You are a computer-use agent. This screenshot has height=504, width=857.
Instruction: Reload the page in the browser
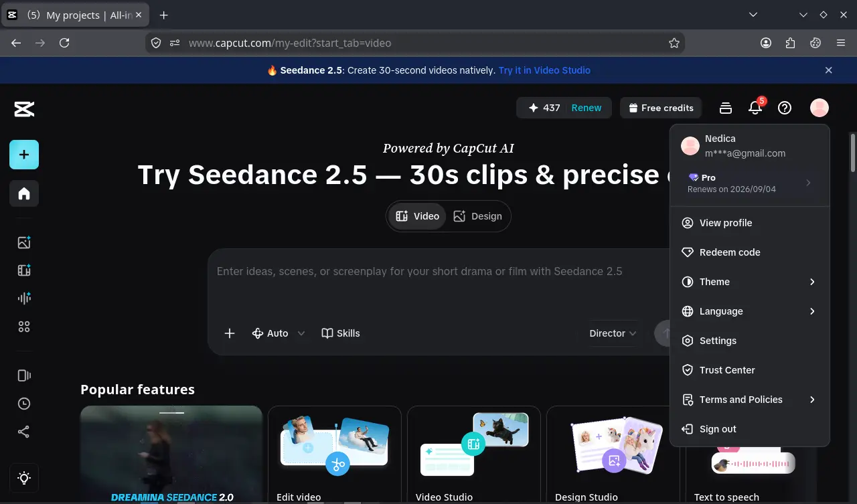[64, 43]
